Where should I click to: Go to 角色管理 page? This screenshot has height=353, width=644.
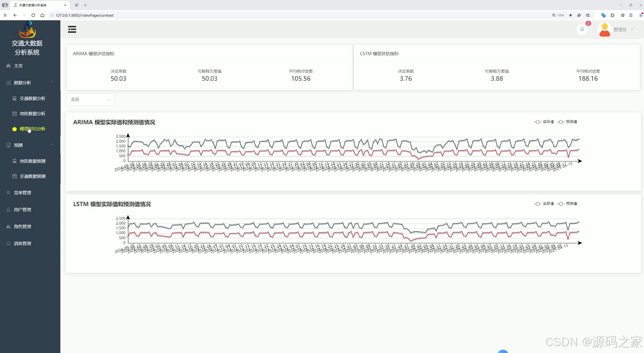pyautogui.click(x=22, y=227)
